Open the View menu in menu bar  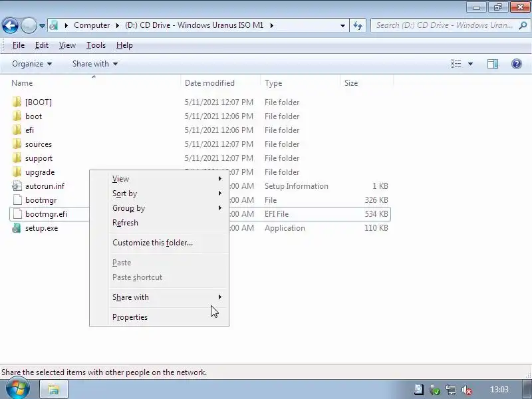[x=67, y=45]
